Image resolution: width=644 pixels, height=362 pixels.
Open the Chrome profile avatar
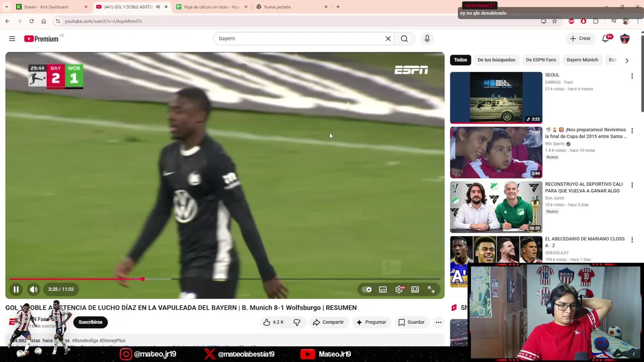pyautogui.click(x=626, y=21)
